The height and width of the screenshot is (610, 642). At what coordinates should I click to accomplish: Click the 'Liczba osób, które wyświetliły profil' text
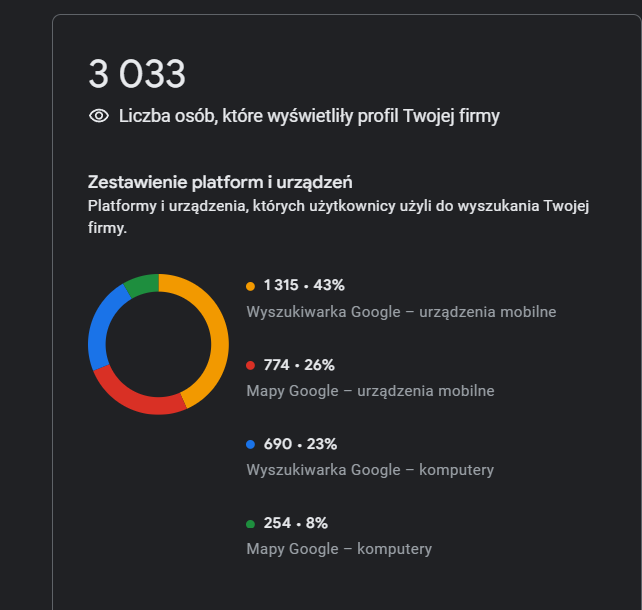point(309,116)
